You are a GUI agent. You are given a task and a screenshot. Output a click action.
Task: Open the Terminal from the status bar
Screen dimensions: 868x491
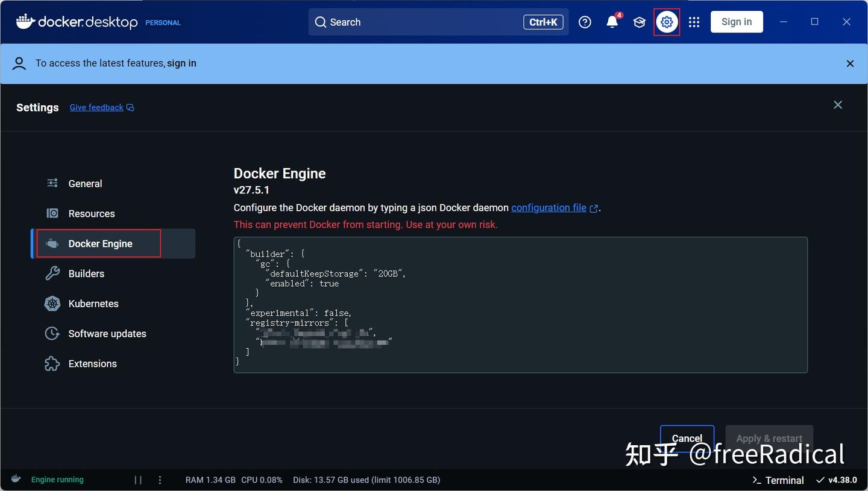coord(777,480)
